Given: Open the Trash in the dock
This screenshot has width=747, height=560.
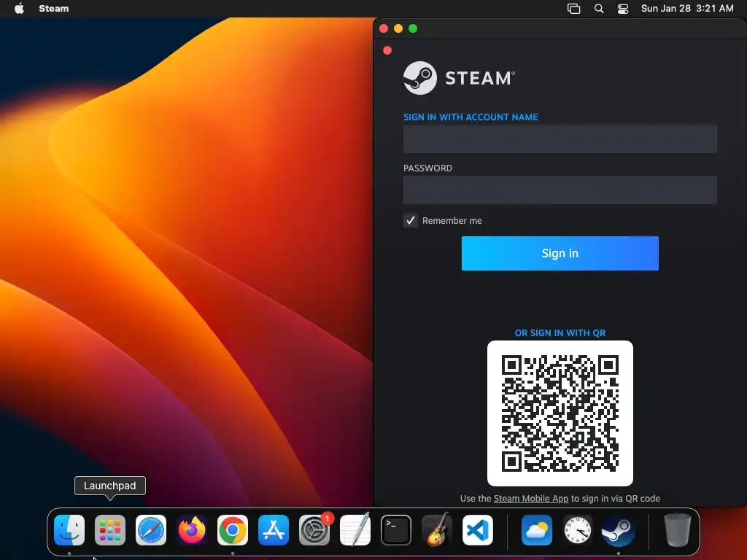Looking at the screenshot, I should pyautogui.click(x=678, y=530).
